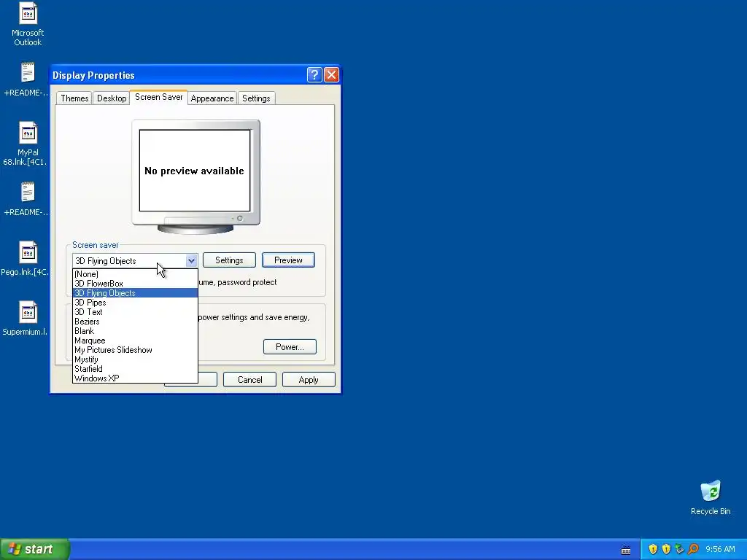Select the Supermium desktop shortcut icon

(27, 318)
